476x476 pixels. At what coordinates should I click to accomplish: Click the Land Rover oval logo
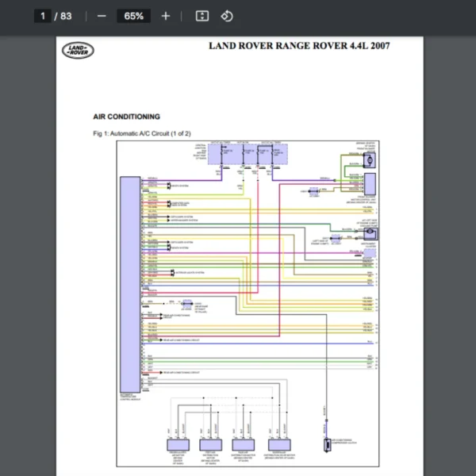(x=78, y=51)
